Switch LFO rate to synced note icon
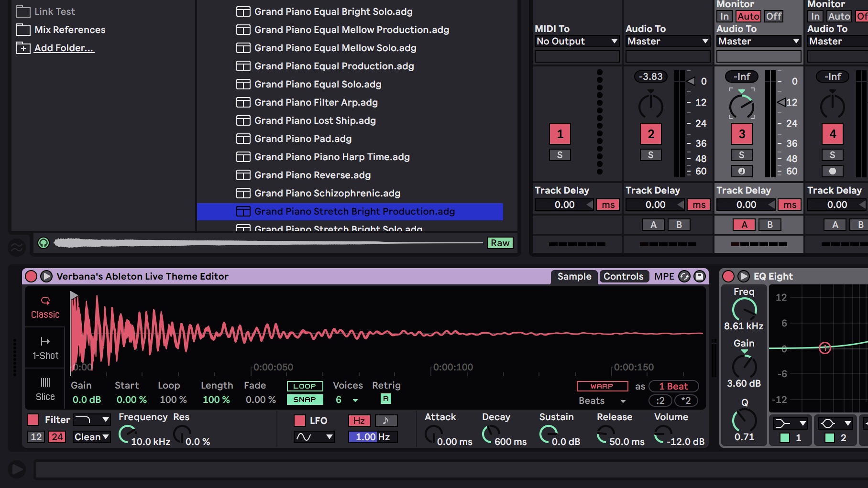868x488 pixels. coord(385,421)
